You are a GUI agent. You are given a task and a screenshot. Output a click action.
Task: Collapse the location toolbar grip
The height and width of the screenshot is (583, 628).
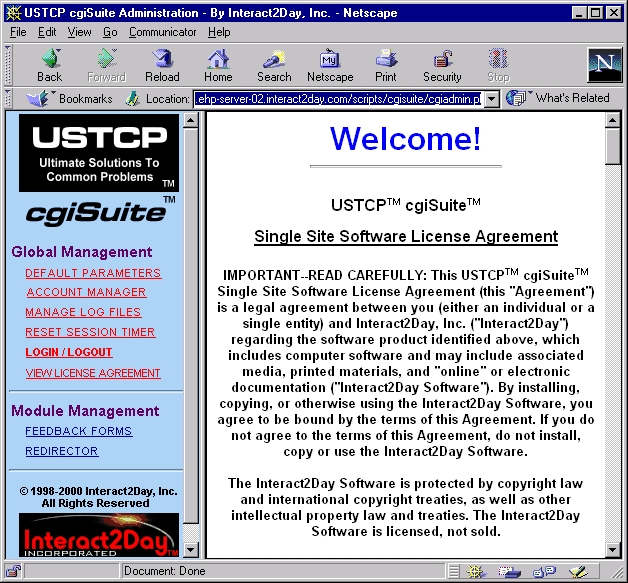click(x=8, y=99)
